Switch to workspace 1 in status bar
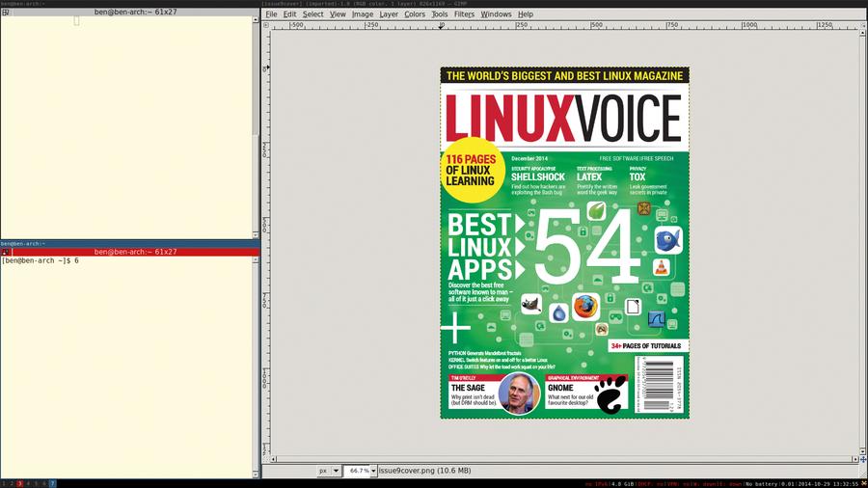The image size is (868, 488). pos(4,483)
